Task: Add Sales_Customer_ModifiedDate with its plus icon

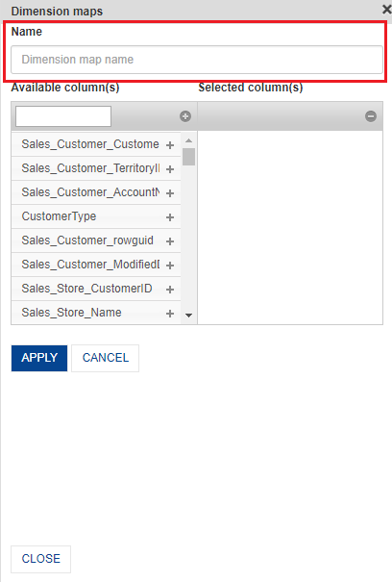Action: (x=170, y=266)
